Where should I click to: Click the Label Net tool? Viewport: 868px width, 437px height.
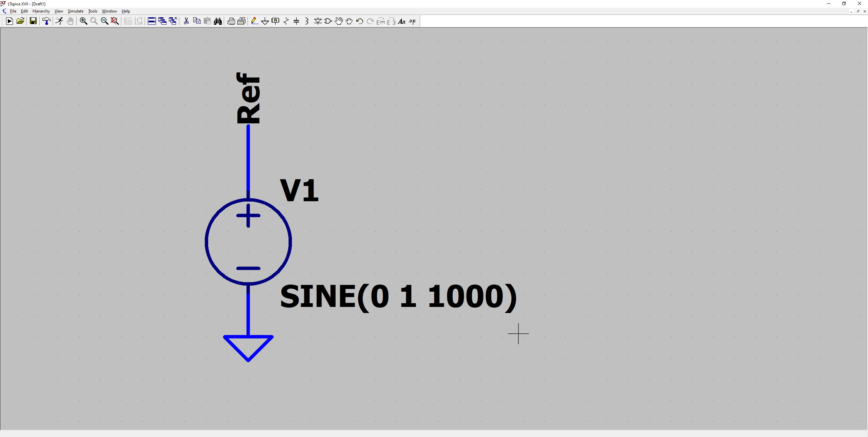click(275, 21)
